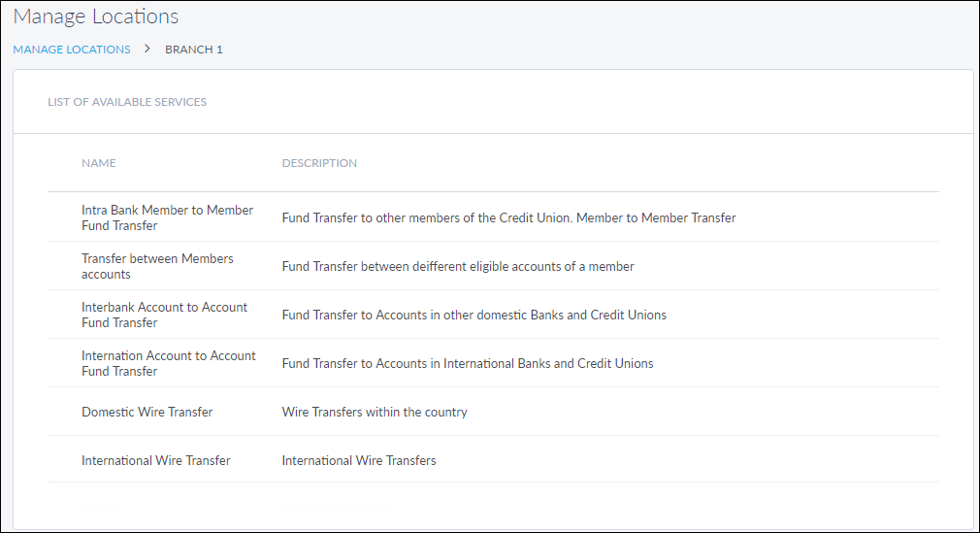Select Intra Bank Member to Member Fund Transfer
The image size is (980, 533).
pos(167,217)
